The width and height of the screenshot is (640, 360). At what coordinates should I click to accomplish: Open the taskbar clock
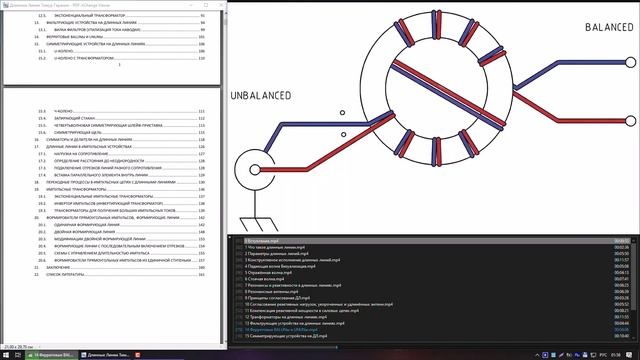point(616,355)
